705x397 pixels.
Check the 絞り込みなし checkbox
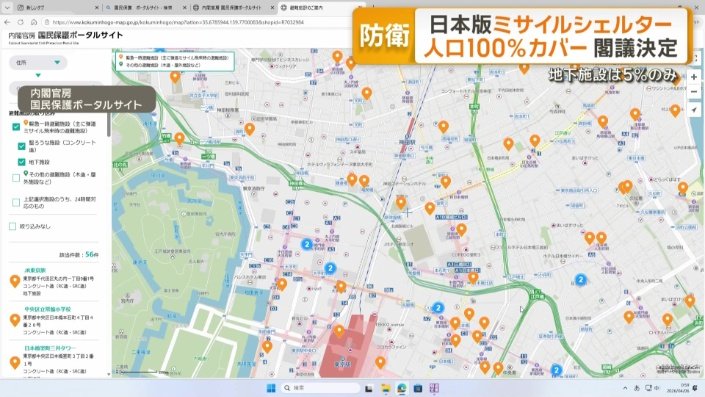(13, 226)
